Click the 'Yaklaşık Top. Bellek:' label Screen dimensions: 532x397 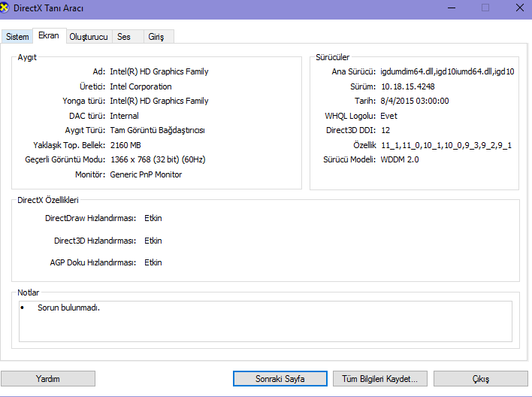click(x=69, y=145)
